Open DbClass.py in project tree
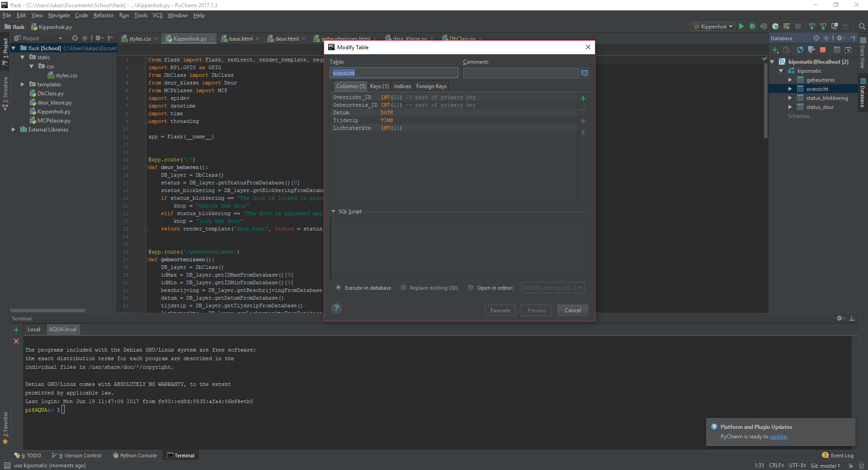 47,94
